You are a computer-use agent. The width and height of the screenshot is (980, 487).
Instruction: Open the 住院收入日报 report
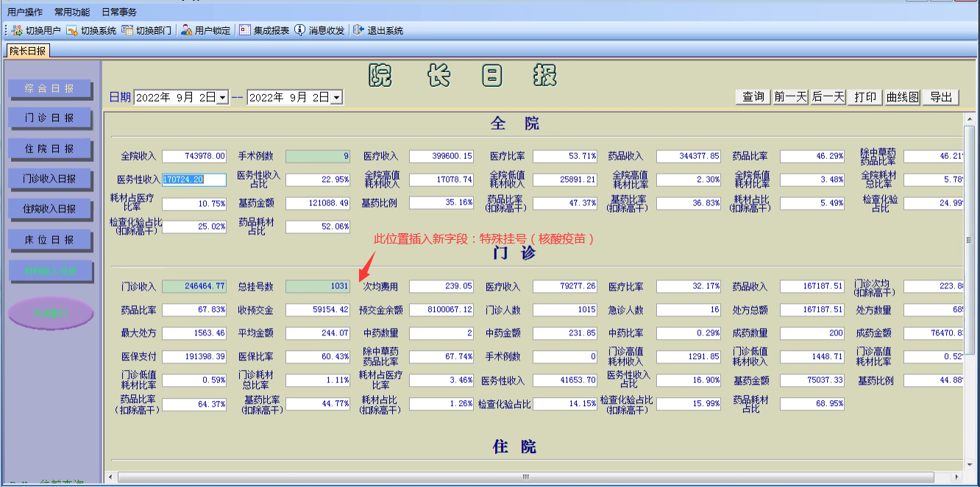[x=50, y=209]
